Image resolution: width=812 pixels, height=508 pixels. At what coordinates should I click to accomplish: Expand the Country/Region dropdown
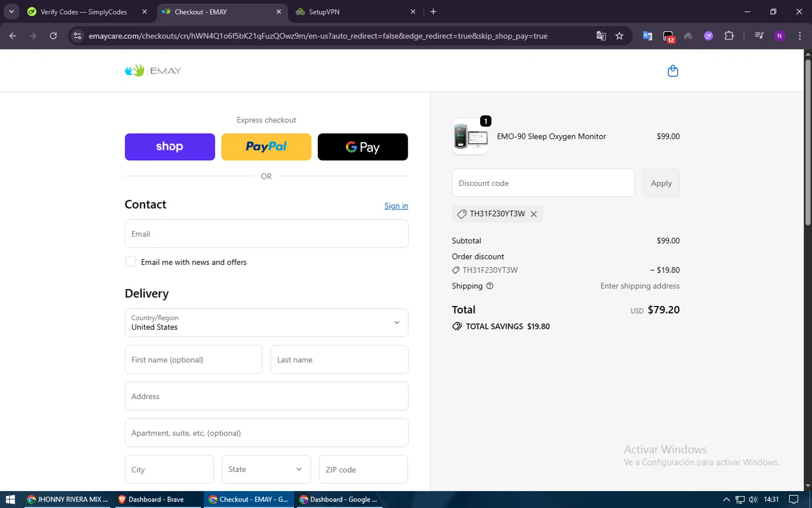tap(266, 323)
